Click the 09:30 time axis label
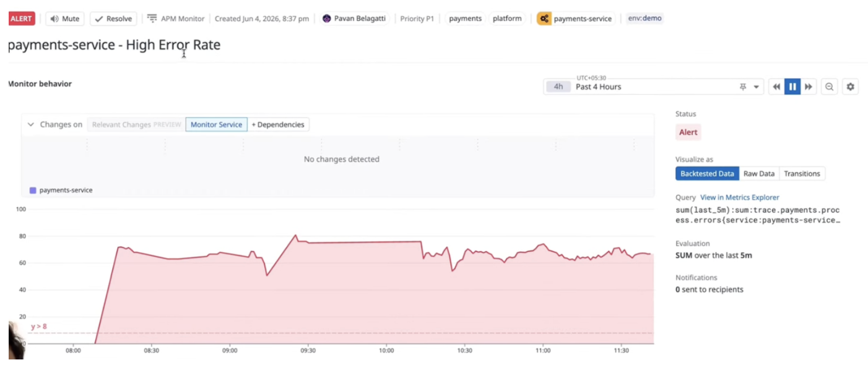 (x=308, y=350)
